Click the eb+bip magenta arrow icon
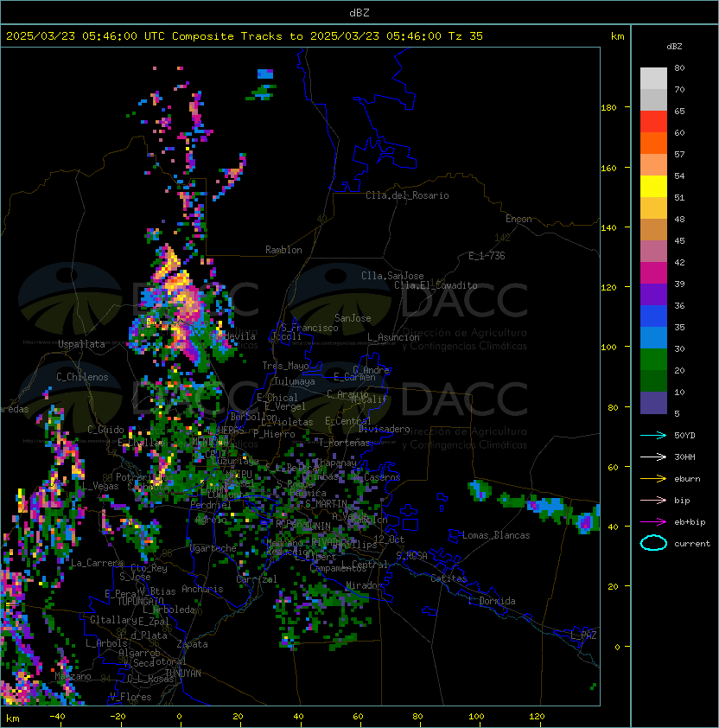 coord(653,522)
